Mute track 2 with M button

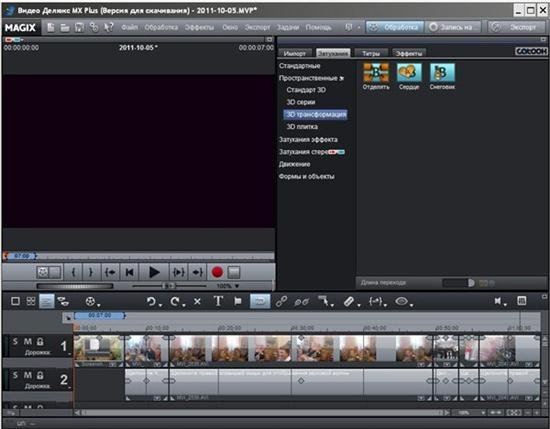click(28, 375)
